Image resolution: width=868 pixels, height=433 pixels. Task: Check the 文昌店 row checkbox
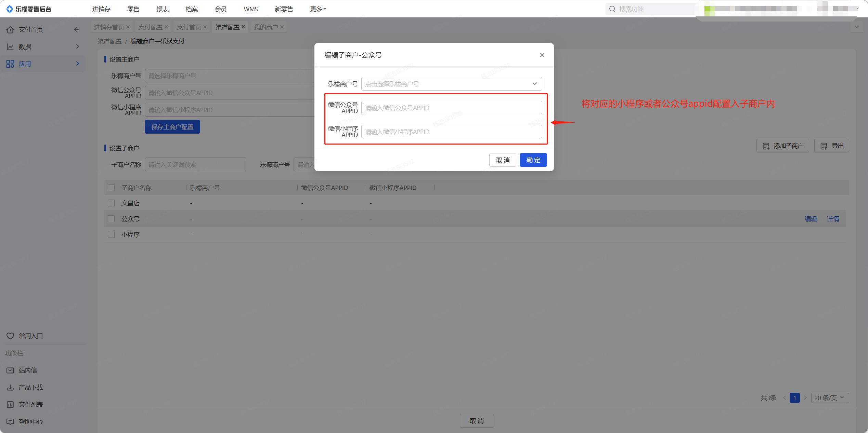pos(111,203)
